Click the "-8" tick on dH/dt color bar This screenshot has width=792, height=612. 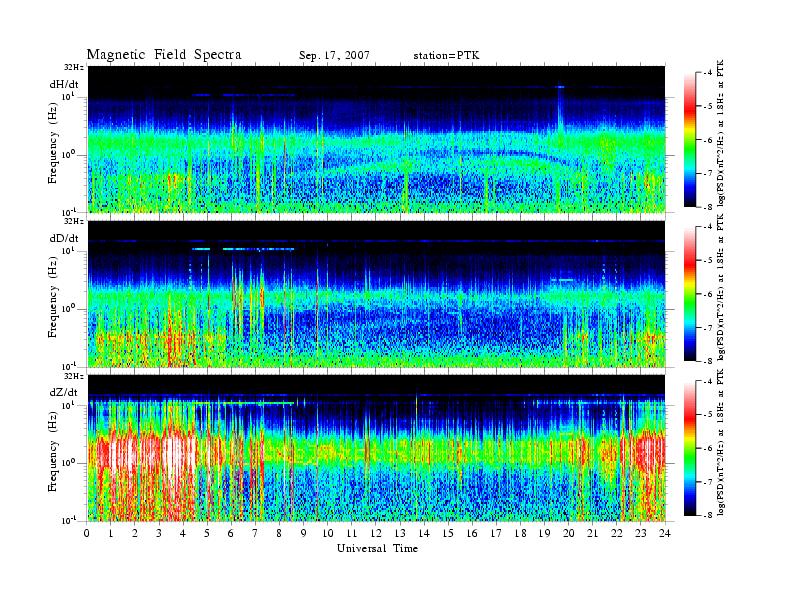click(x=708, y=206)
